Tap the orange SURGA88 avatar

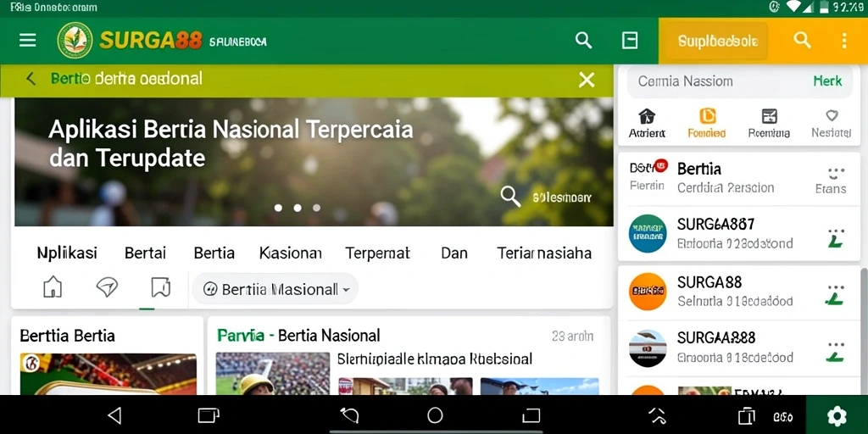point(648,292)
